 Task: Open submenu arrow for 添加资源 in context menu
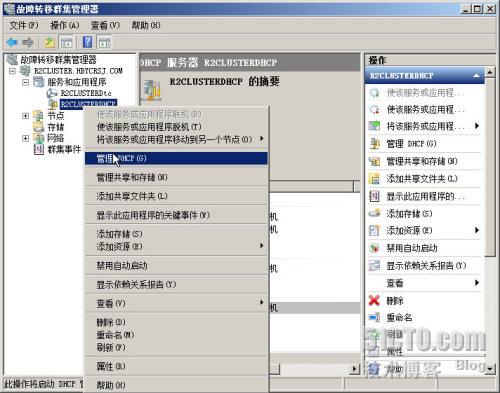point(262,246)
